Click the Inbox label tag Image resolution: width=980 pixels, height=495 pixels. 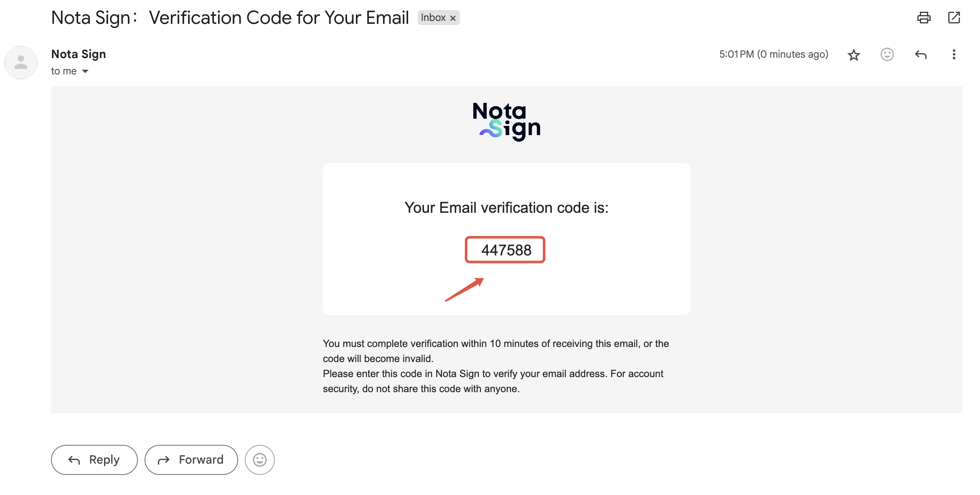tap(433, 18)
